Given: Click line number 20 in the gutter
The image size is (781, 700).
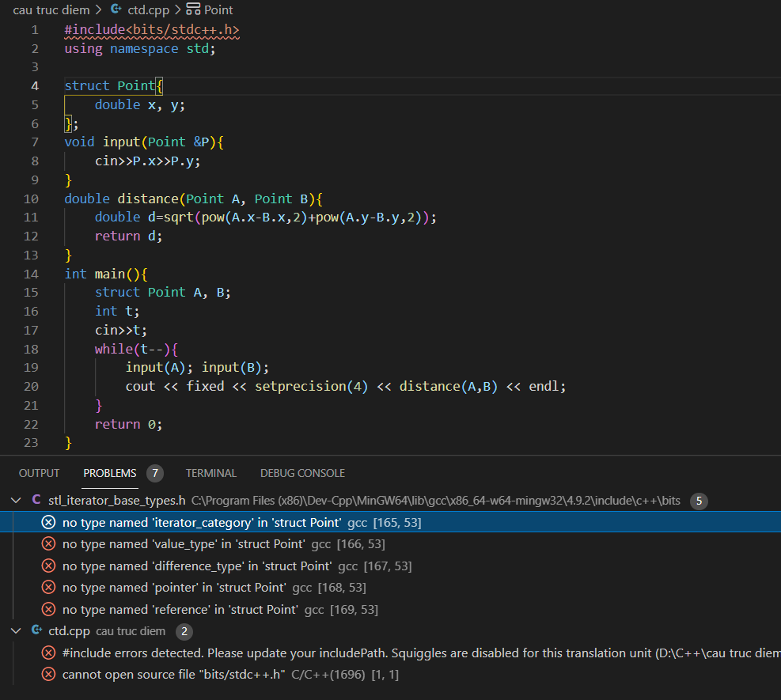Looking at the screenshot, I should pyautogui.click(x=31, y=386).
